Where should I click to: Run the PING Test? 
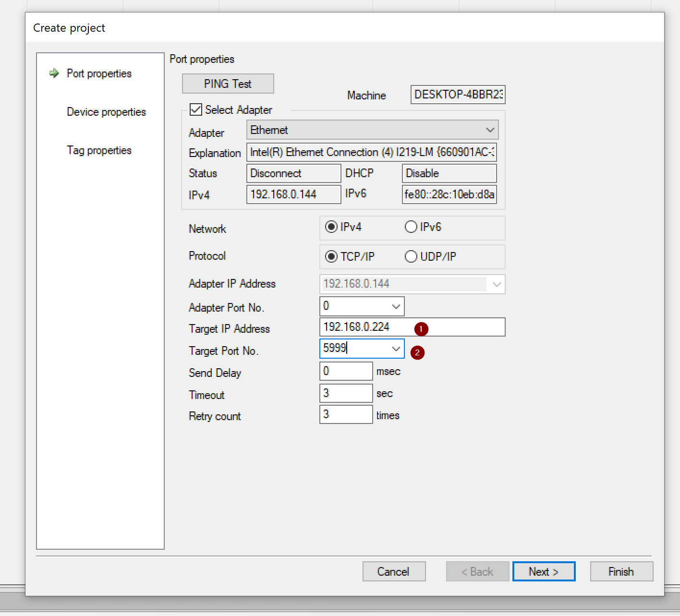[228, 84]
